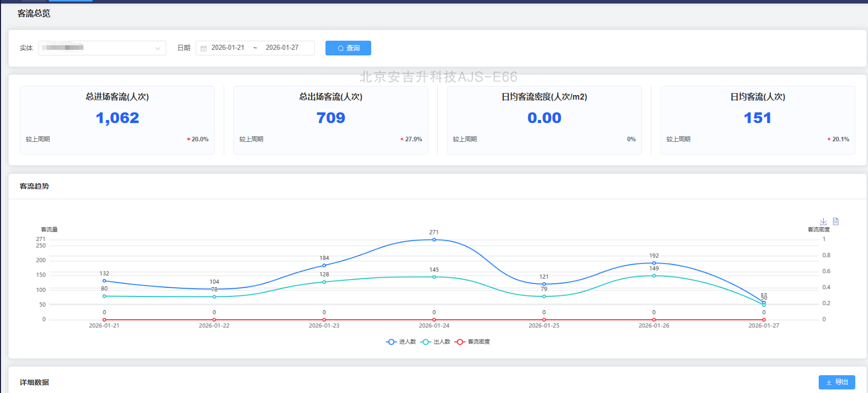This screenshot has width=868, height=393.
Task: Click the calendar icon in date field
Action: [x=203, y=48]
